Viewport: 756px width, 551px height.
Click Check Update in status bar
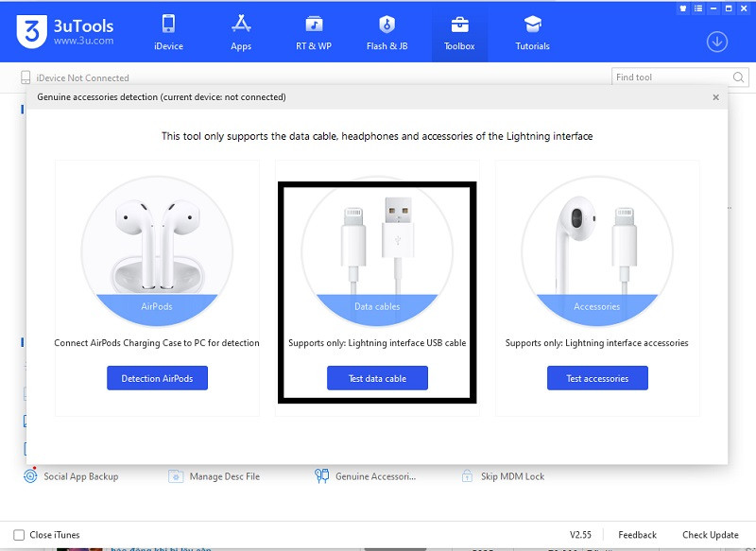(x=711, y=535)
